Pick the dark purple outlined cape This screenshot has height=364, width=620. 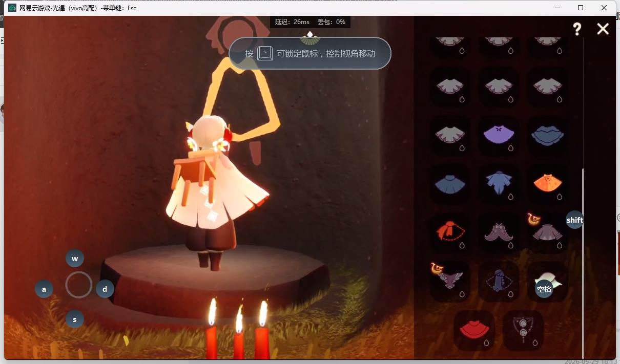pos(499,282)
